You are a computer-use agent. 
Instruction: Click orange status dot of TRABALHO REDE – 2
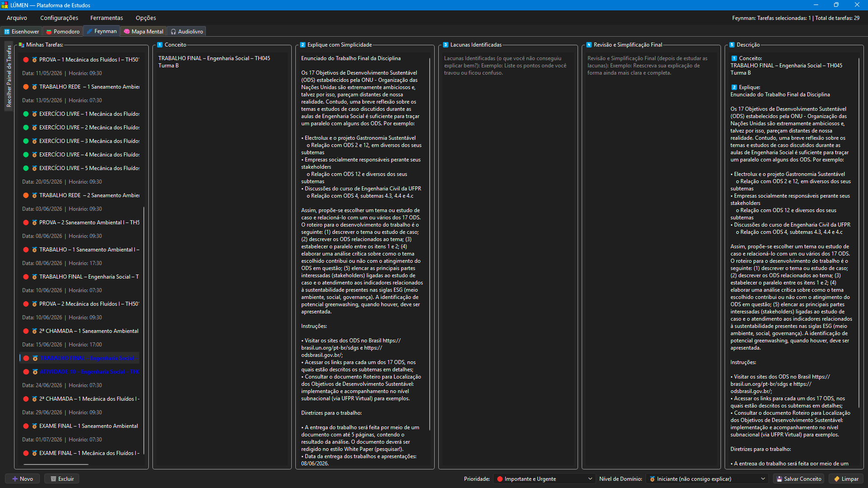(26, 195)
